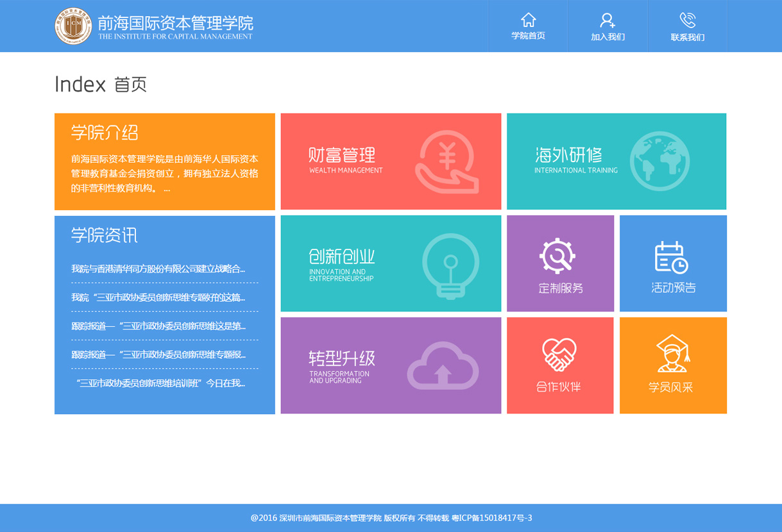The height and width of the screenshot is (532, 782).
Task: Open the 学院介绍 orange tile
Action: (x=164, y=161)
